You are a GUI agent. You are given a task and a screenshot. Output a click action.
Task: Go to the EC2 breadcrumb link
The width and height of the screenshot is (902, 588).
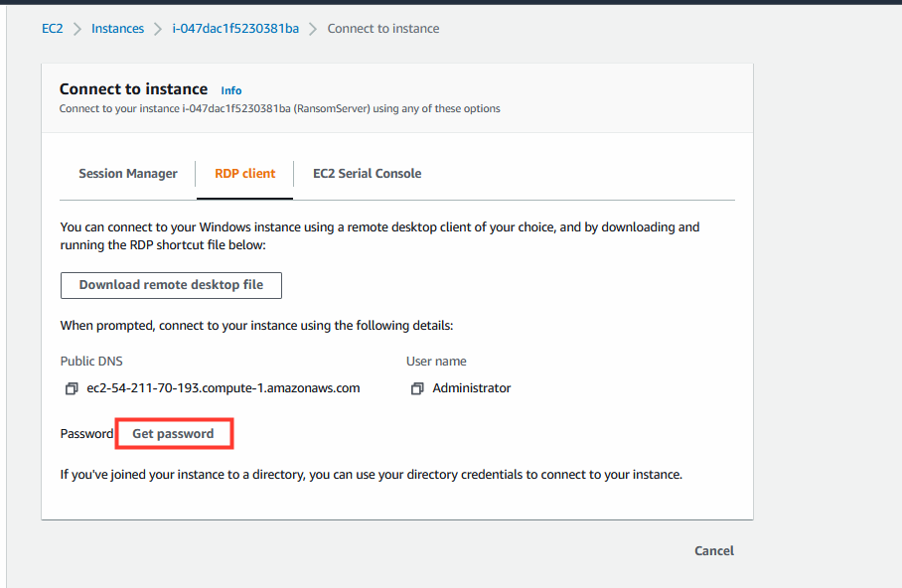53,28
